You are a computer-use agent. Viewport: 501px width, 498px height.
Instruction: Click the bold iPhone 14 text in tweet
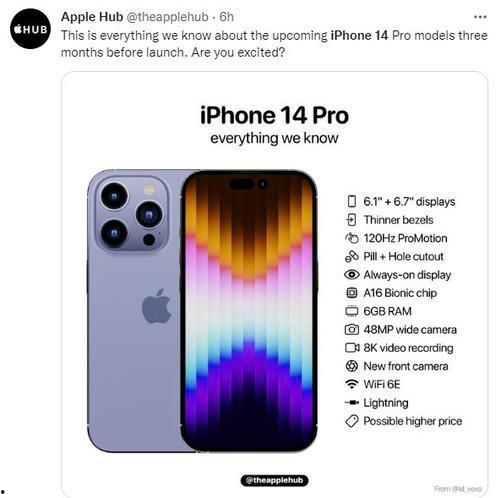click(x=359, y=35)
